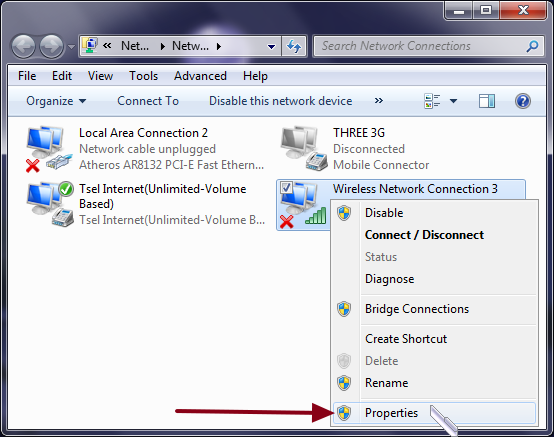Click the magnifier search icon
This screenshot has height=437, width=554.
[532, 46]
